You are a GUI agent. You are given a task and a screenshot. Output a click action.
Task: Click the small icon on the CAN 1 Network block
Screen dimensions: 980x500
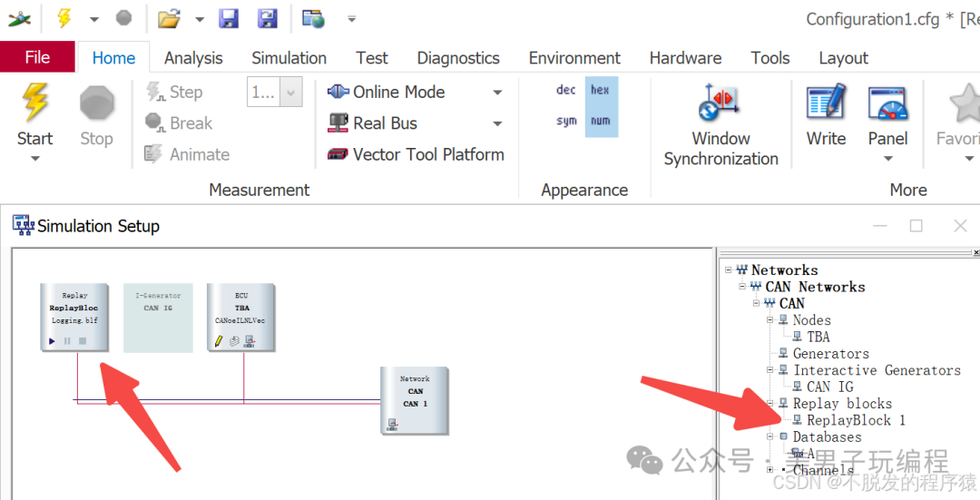(x=392, y=426)
